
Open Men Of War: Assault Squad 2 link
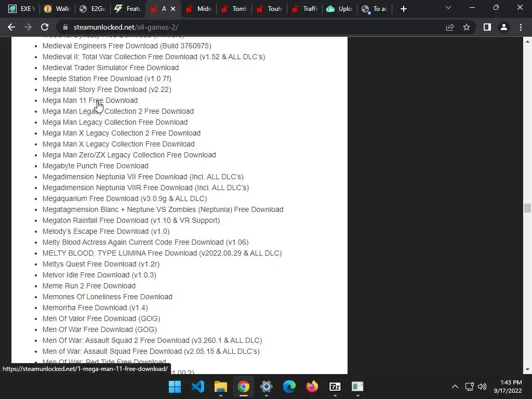pyautogui.click(x=152, y=340)
